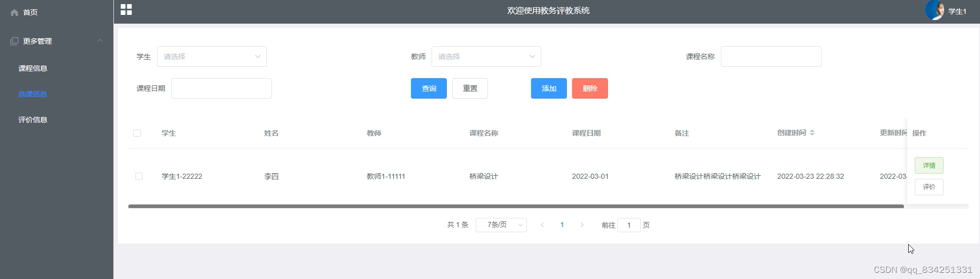Collapse the 更多管理 submenu arrow
This screenshot has width=980, height=279.
pos(100,41)
